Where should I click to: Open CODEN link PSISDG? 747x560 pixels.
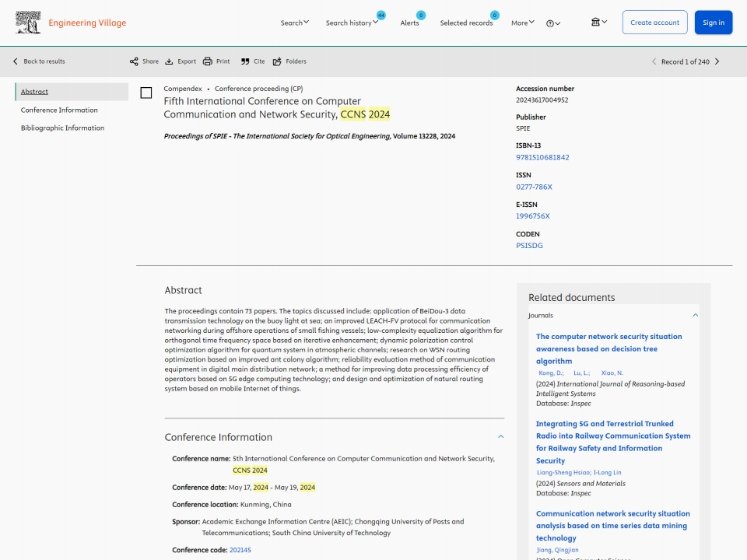pos(529,246)
